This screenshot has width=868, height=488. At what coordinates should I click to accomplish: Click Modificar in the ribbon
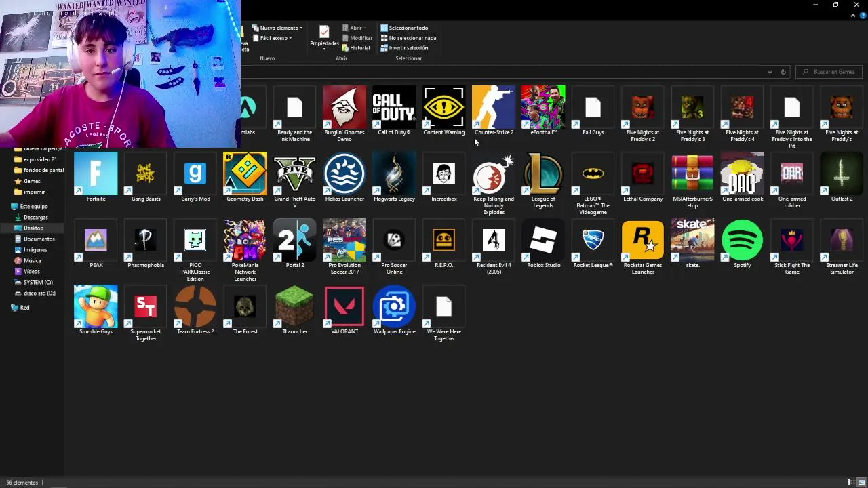coord(357,38)
